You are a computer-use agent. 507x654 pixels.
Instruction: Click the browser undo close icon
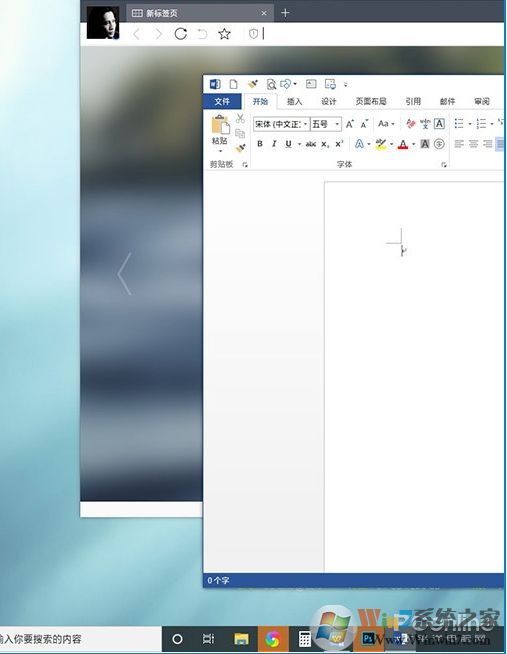pyautogui.click(x=202, y=34)
